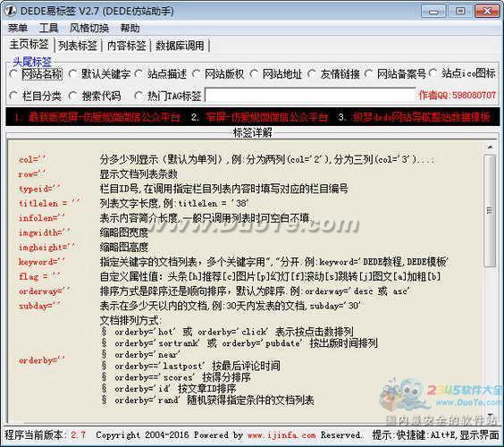Select the 网站名称 radio button
504x447 pixels.
(36, 74)
